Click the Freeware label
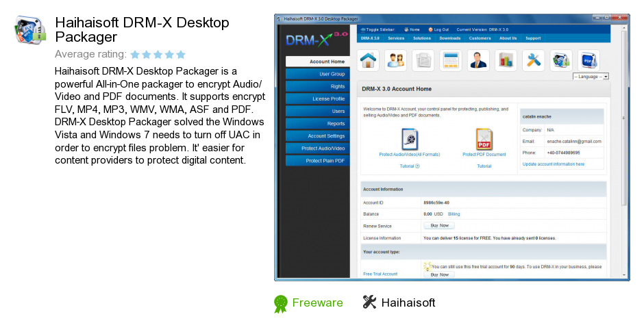The height and width of the screenshot is (334, 644). [317, 303]
